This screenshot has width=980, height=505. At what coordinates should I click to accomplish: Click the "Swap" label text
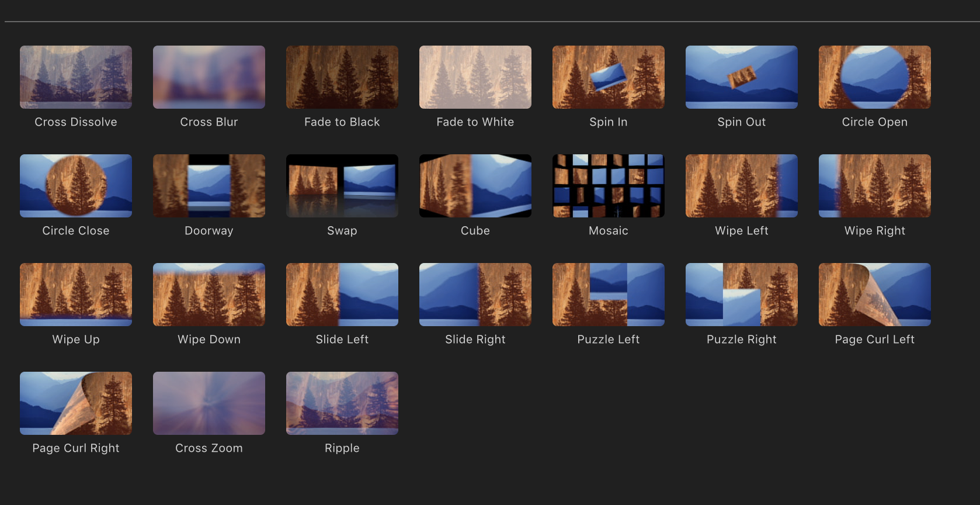click(x=342, y=231)
